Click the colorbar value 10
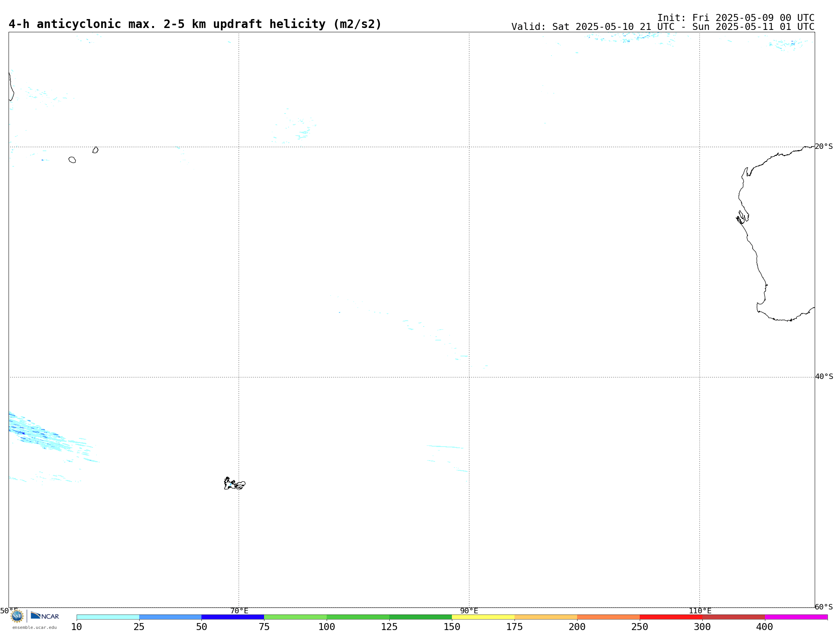The height and width of the screenshot is (632, 840). click(77, 627)
